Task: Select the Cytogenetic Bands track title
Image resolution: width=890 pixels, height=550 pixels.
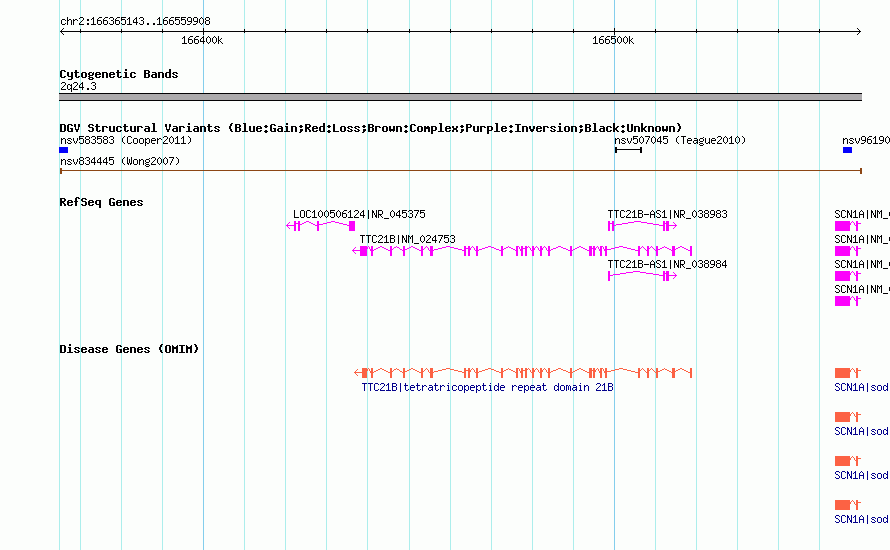Action: 119,74
